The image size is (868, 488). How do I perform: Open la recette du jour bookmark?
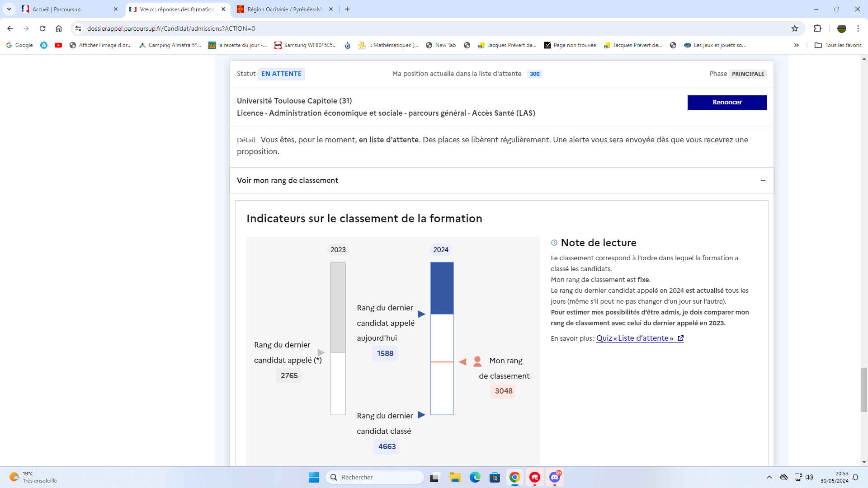click(x=238, y=45)
